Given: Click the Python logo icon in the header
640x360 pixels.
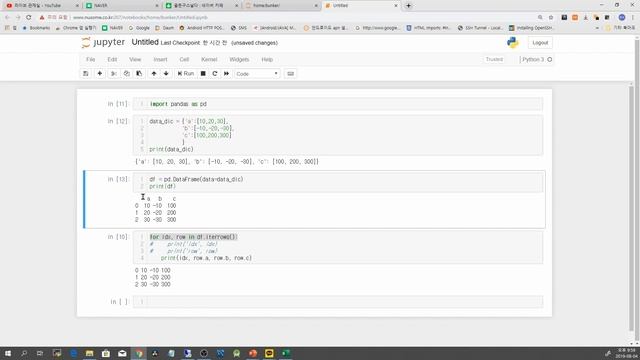Looking at the screenshot, I should point(513,42).
